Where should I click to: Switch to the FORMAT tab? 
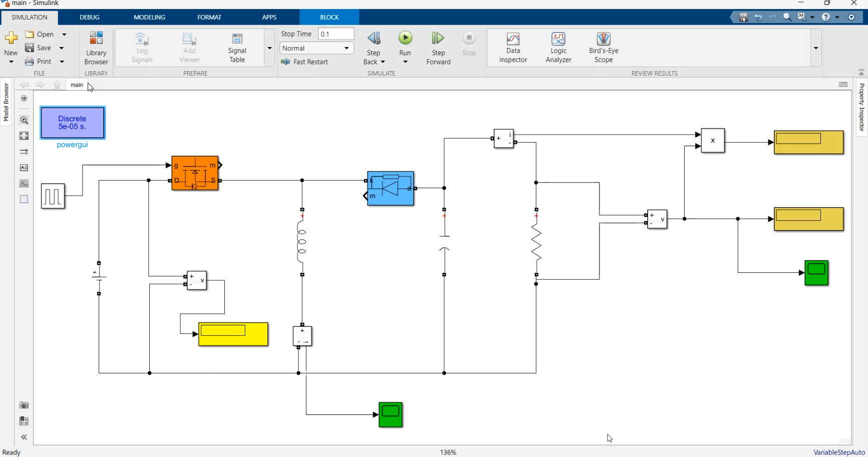pos(209,17)
